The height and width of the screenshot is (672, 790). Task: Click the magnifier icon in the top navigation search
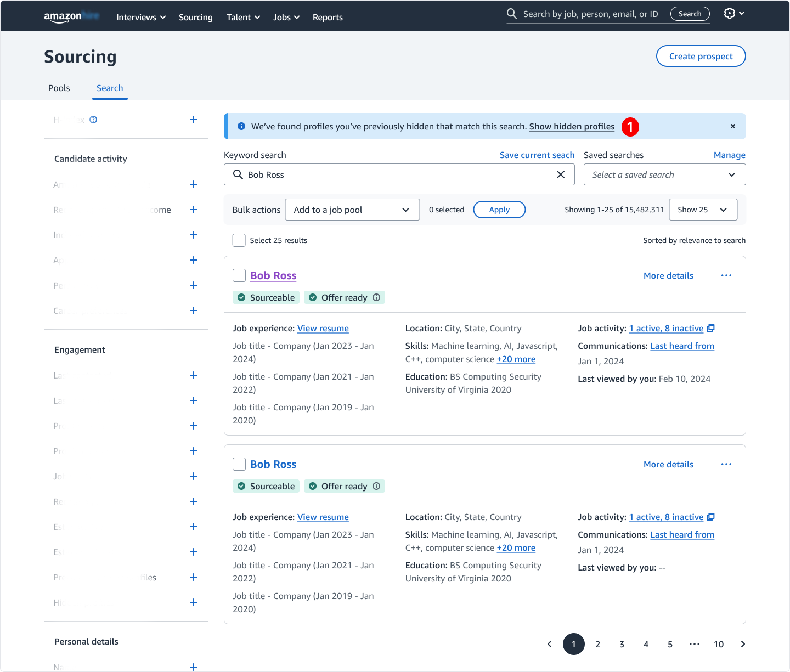[511, 14]
